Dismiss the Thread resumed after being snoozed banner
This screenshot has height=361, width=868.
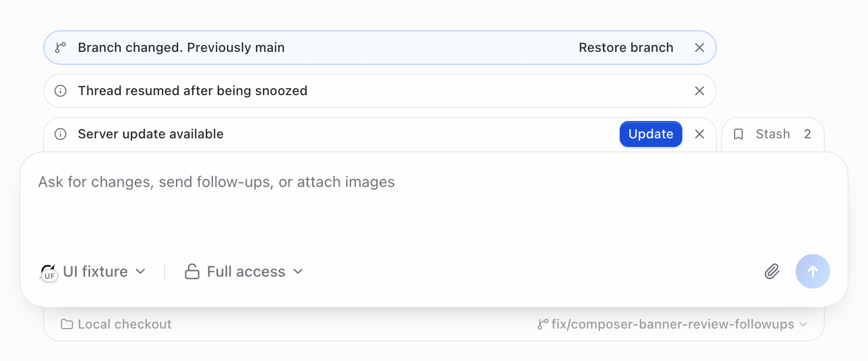click(700, 91)
